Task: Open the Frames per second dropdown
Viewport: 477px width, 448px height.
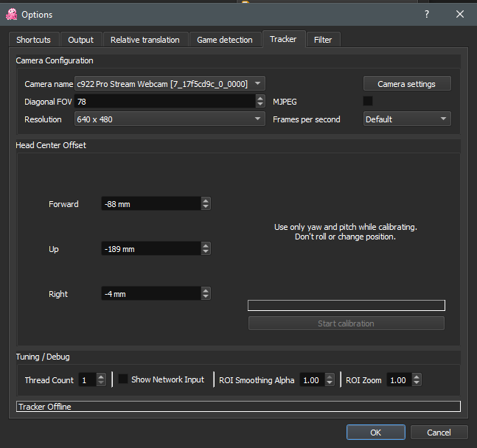Action: (x=407, y=119)
